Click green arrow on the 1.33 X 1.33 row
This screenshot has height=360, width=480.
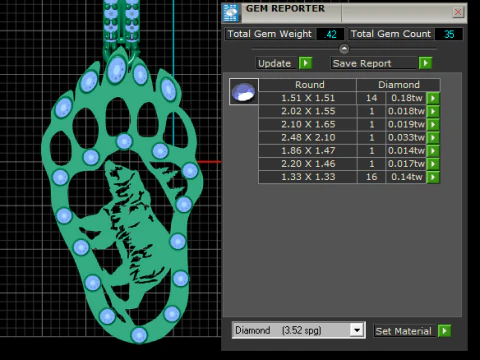click(x=433, y=177)
